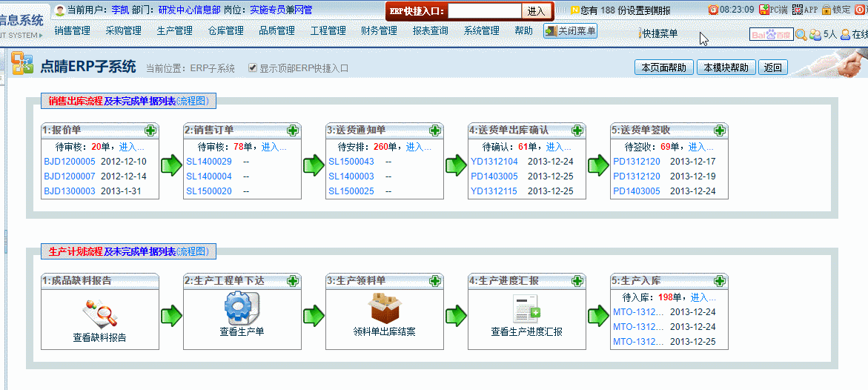Open the 快捷菜单 dropdown

coord(658,34)
